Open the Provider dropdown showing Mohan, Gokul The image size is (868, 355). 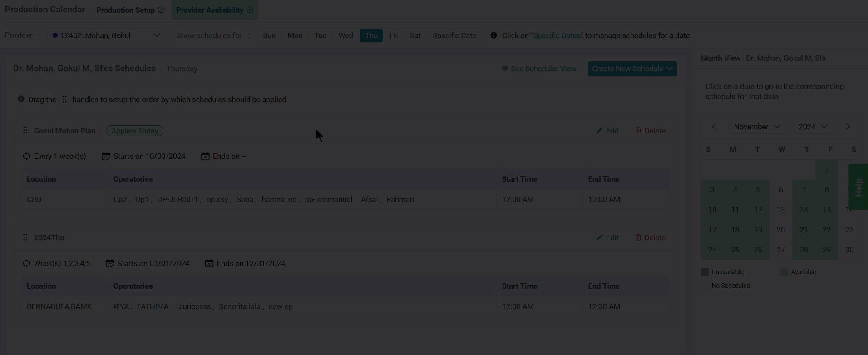tap(106, 35)
